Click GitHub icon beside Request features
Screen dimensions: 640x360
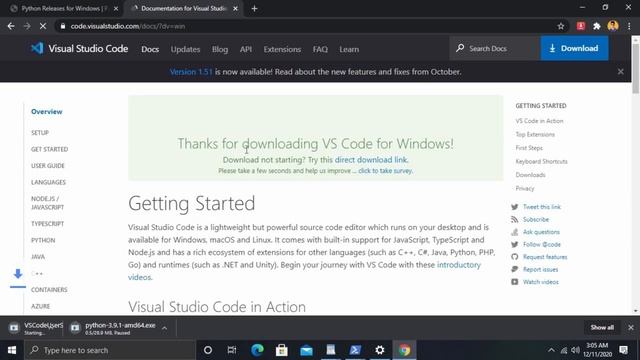(515, 257)
